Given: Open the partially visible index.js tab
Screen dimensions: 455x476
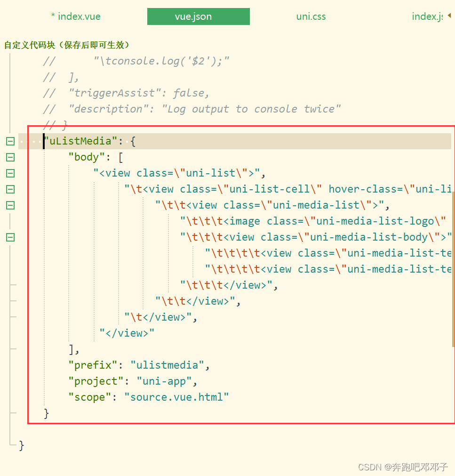Looking at the screenshot, I should coord(427,16).
